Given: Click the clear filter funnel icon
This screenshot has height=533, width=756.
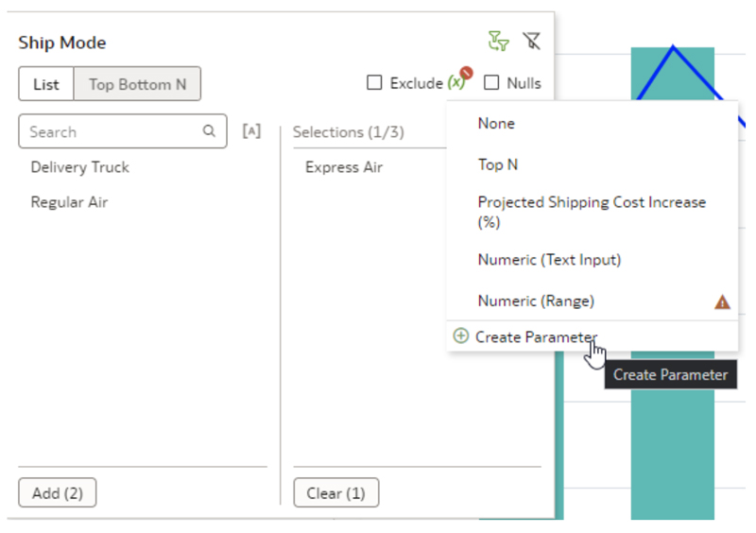Looking at the screenshot, I should [x=532, y=41].
